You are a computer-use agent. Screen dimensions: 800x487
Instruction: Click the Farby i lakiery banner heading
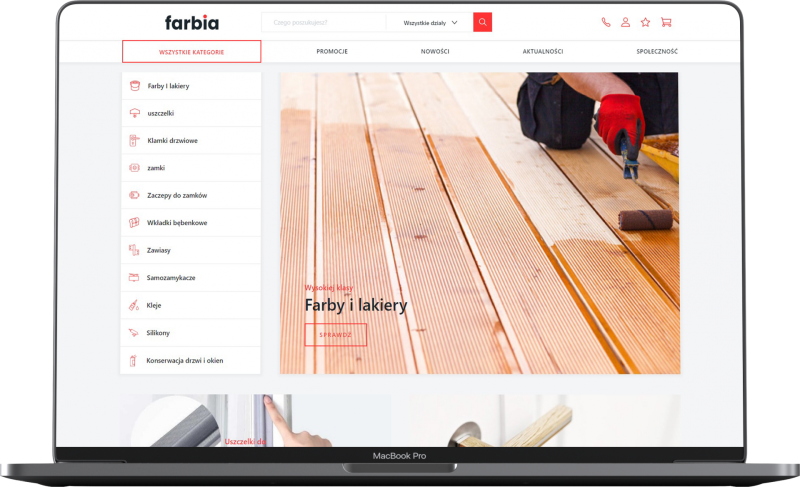356,305
